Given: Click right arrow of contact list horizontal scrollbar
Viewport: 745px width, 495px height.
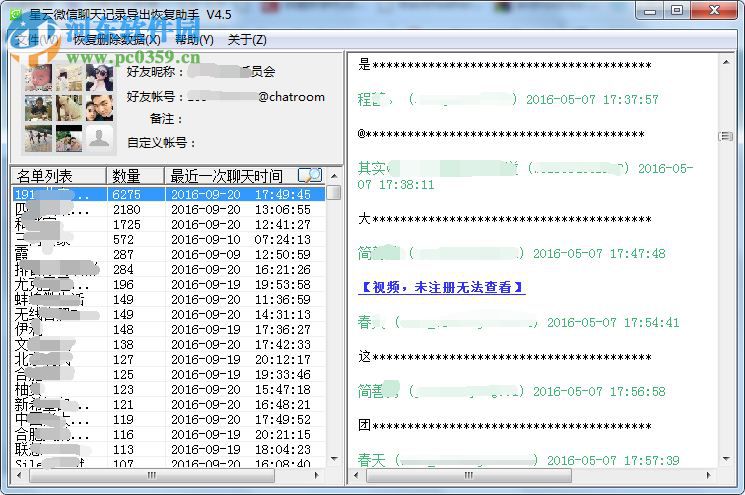Looking at the screenshot, I should (317, 475).
